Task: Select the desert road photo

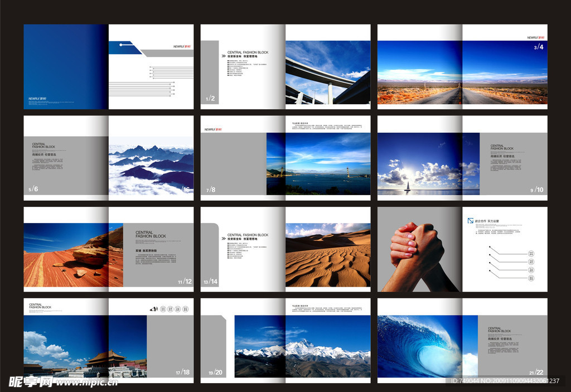Action: pyautogui.click(x=462, y=72)
